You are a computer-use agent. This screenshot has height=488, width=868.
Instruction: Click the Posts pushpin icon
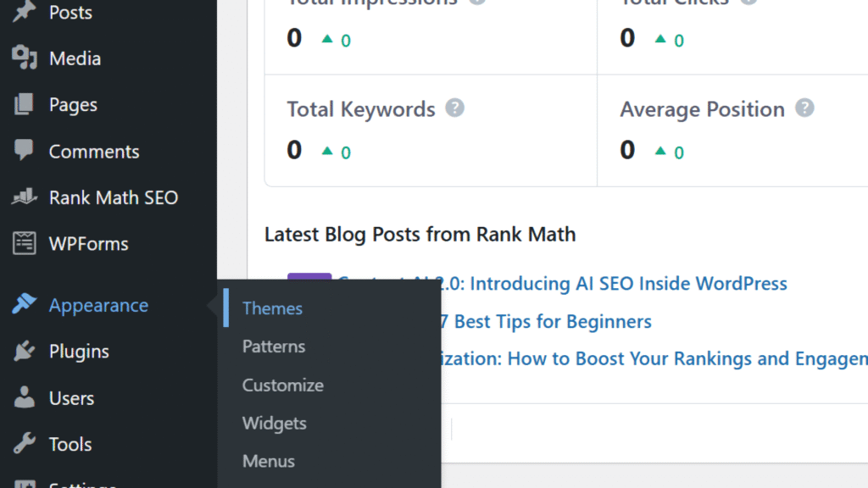click(x=24, y=12)
